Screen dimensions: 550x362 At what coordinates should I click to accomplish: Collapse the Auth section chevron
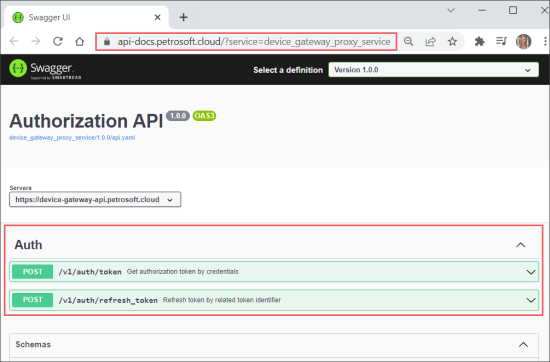click(521, 245)
